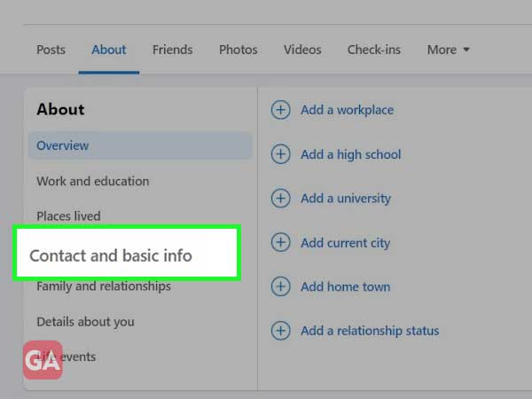Go to the Photos tab
Screen dimensions: 532x399
(239, 50)
